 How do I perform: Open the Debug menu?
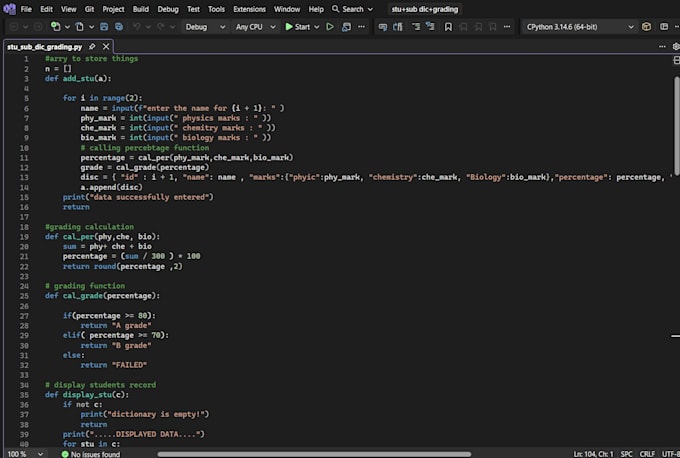point(168,9)
